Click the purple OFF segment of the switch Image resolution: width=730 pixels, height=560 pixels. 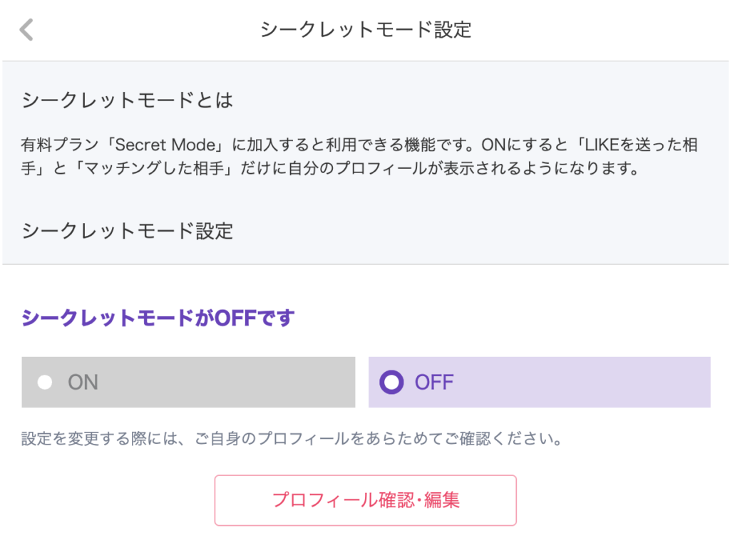tap(539, 382)
